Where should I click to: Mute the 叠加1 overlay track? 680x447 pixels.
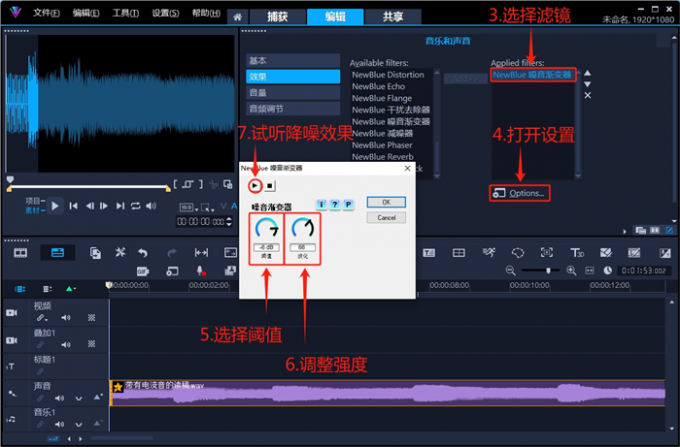click(65, 345)
